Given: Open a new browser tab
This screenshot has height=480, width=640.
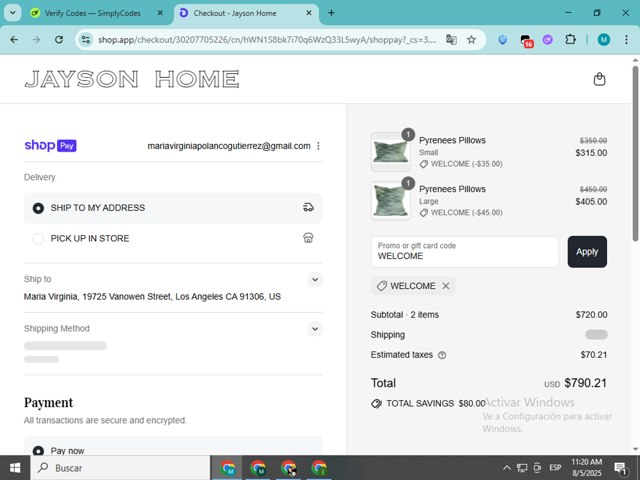Looking at the screenshot, I should point(331,13).
